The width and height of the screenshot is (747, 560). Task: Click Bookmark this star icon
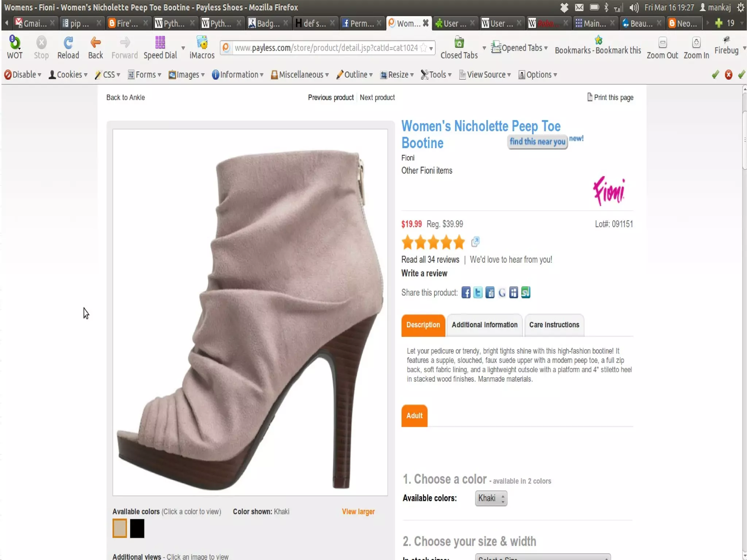click(x=598, y=40)
